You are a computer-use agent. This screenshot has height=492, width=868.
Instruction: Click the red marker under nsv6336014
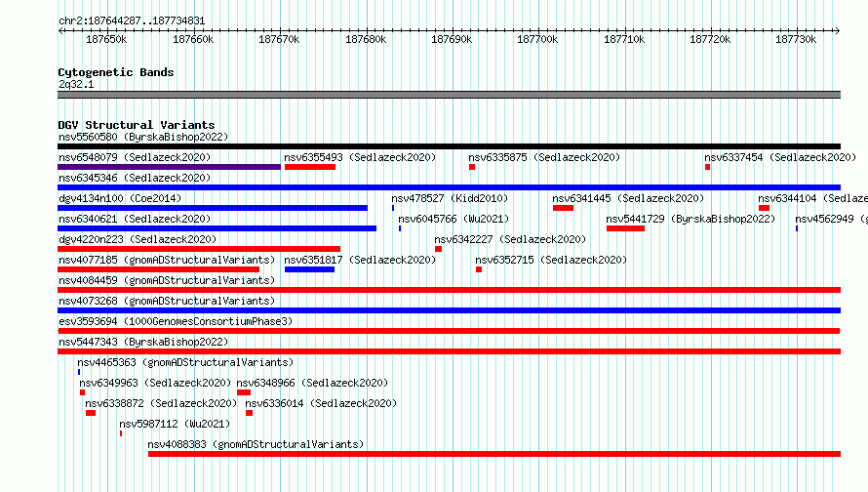coord(249,413)
